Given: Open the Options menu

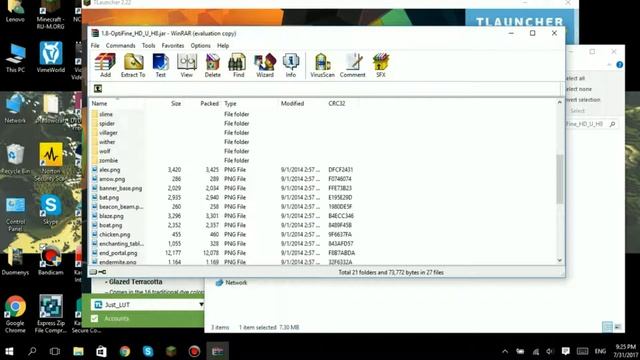Looking at the screenshot, I should 200,46.
